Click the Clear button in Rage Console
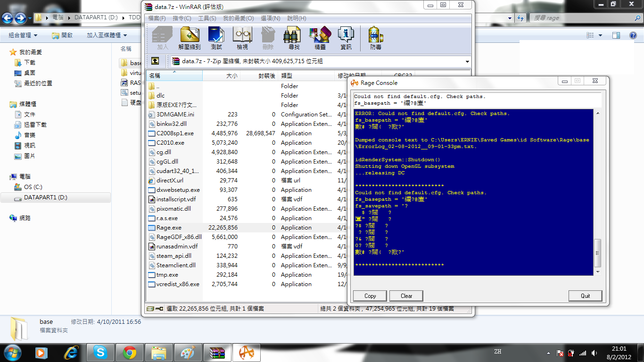The image size is (644, 362). point(406,296)
